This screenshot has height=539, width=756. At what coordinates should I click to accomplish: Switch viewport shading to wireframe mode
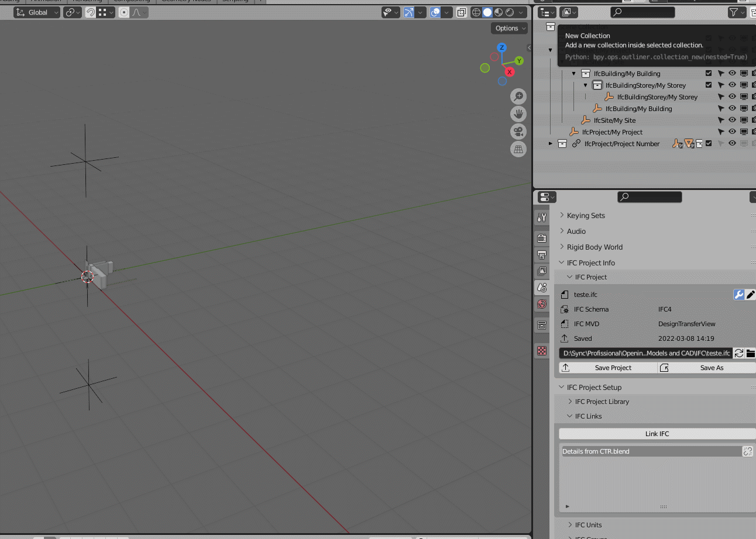point(476,12)
